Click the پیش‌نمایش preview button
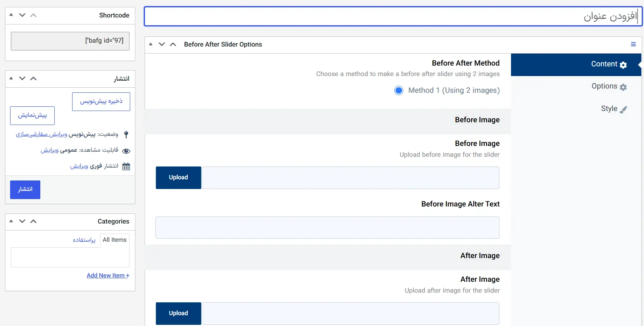Screen dimensions: 644x326 32,116
